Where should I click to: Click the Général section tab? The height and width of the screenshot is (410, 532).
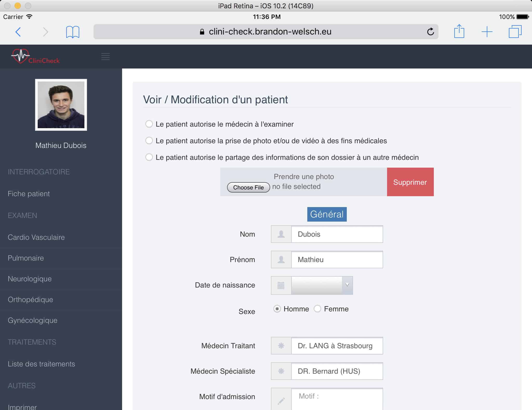[327, 214]
